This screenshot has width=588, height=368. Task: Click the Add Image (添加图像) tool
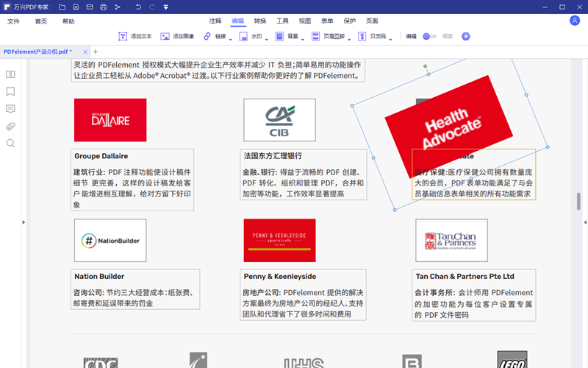point(177,36)
